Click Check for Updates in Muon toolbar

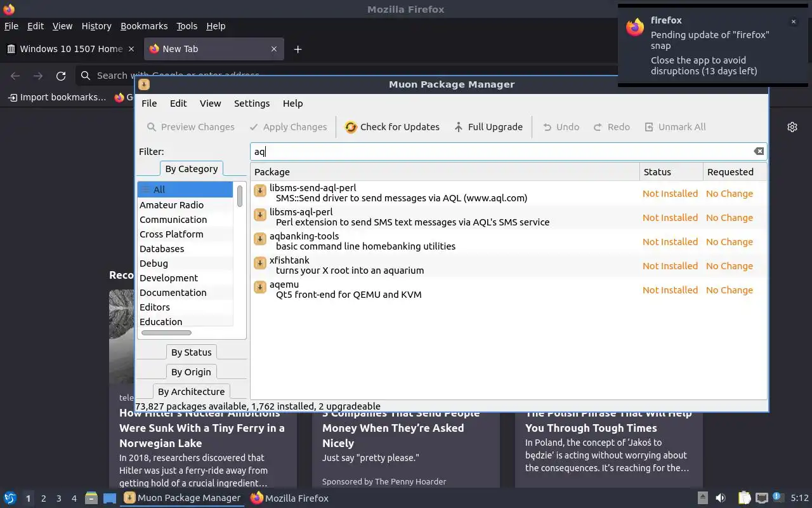pos(392,127)
